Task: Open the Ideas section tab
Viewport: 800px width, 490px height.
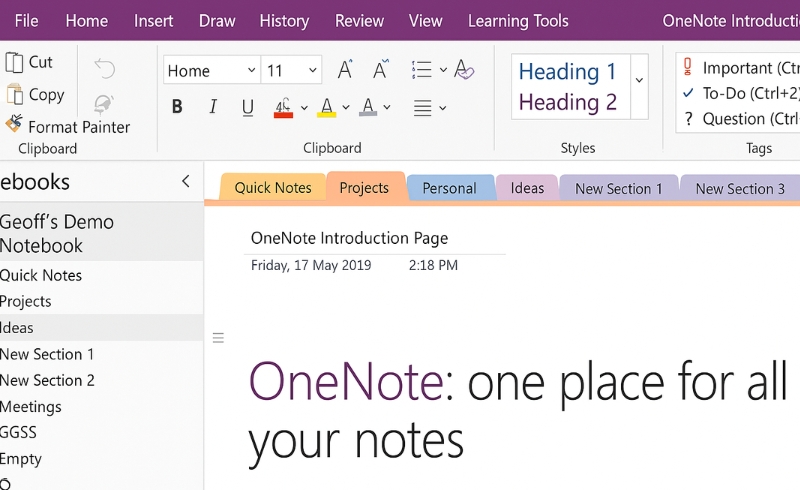Action: [527, 188]
